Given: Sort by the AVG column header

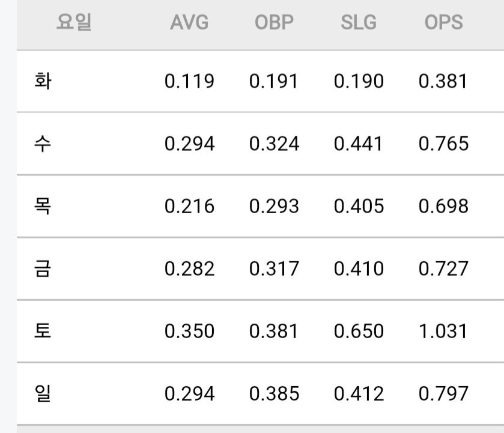Looking at the screenshot, I should pyautogui.click(x=189, y=22).
